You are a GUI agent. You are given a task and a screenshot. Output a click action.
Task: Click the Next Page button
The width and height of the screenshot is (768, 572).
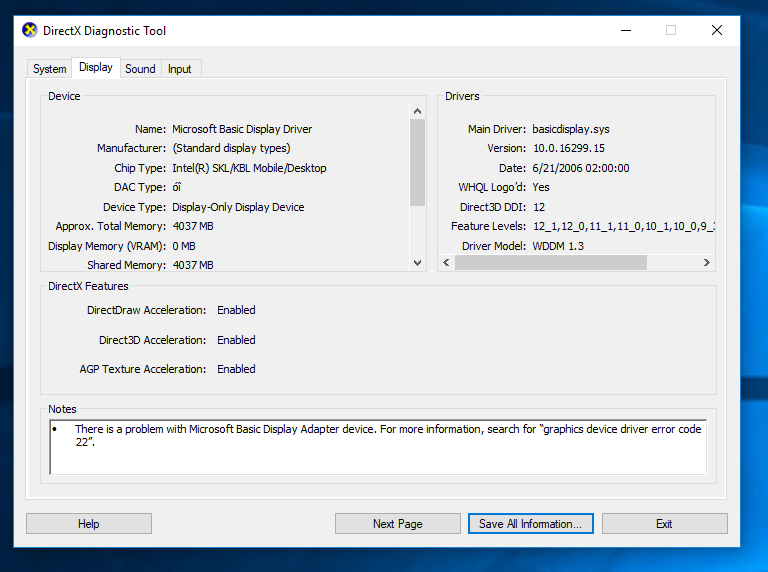click(398, 524)
